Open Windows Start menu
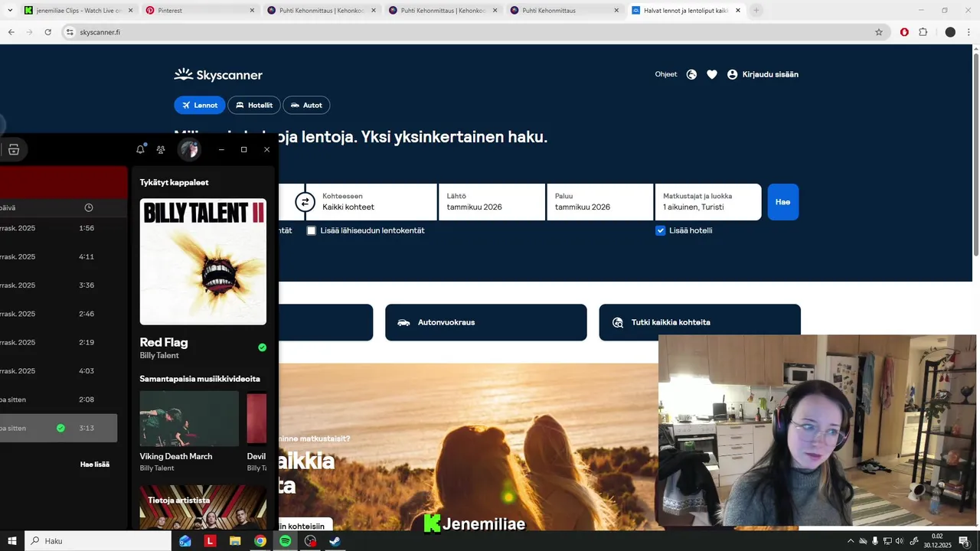 coord(12,541)
